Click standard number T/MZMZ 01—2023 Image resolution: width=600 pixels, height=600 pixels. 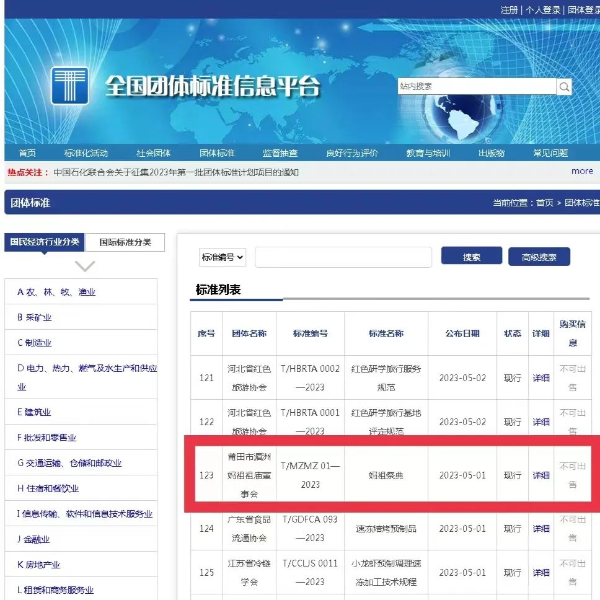(x=310, y=475)
